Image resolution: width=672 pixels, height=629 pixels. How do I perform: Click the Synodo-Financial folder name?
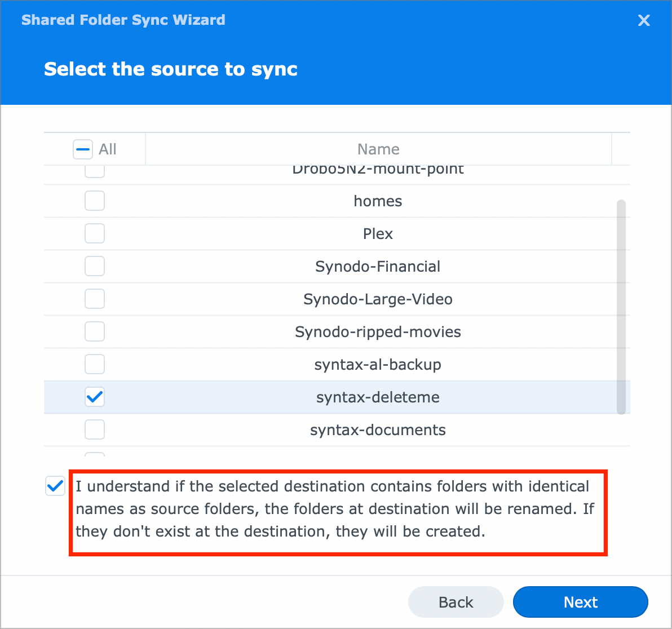[x=378, y=267]
